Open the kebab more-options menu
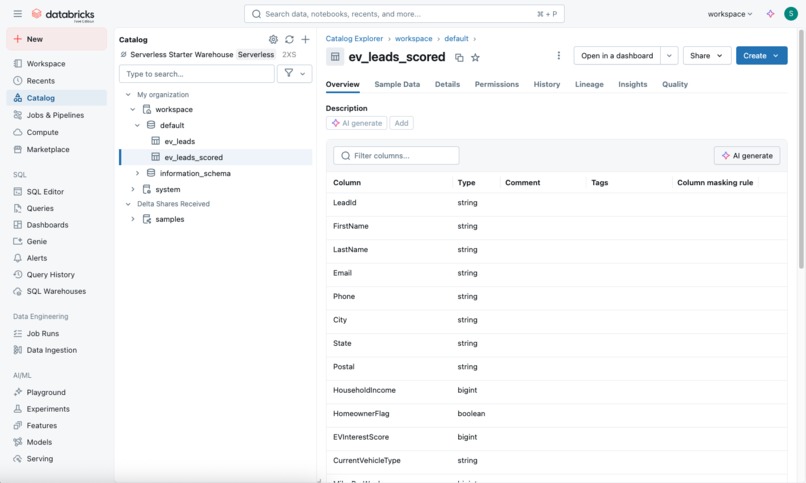The height and width of the screenshot is (483, 806). pyautogui.click(x=559, y=55)
